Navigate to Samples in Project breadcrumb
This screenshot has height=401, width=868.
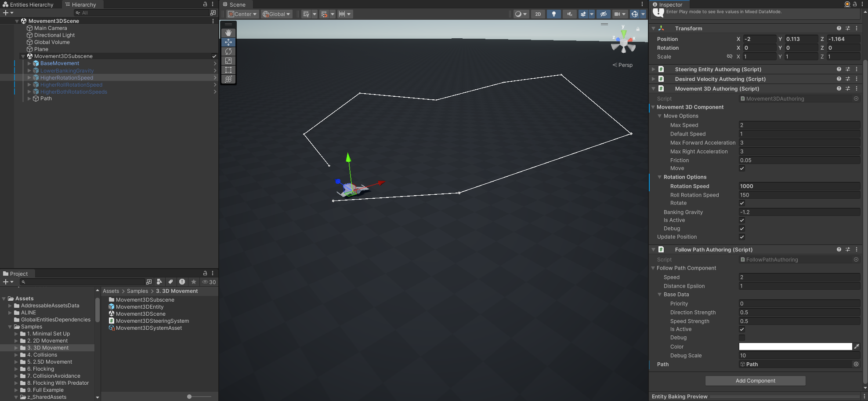tap(137, 291)
